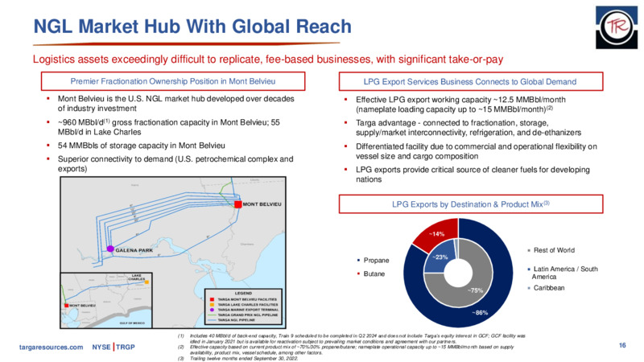Click the green line legend icon for Grand Prix NGL Pipeline
The image size is (644, 362).
point(212,315)
